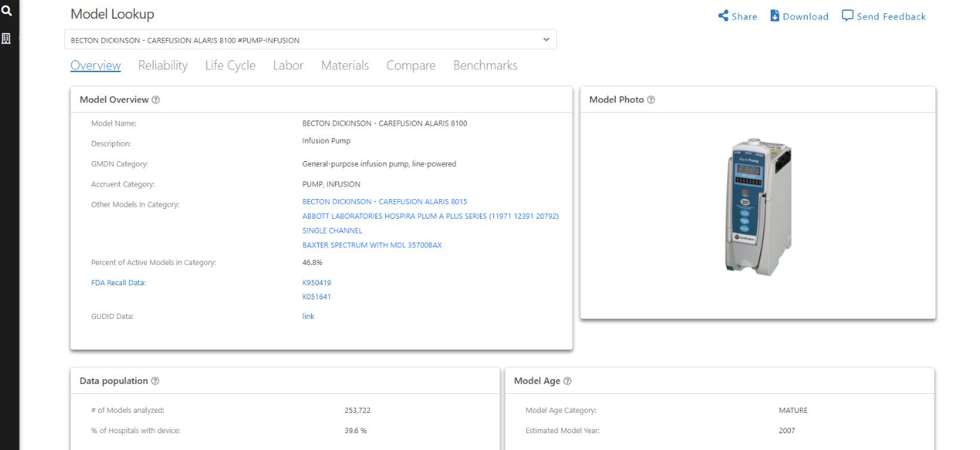Go to the Compare tab
Image resolution: width=980 pixels, height=450 pixels.
point(410,65)
